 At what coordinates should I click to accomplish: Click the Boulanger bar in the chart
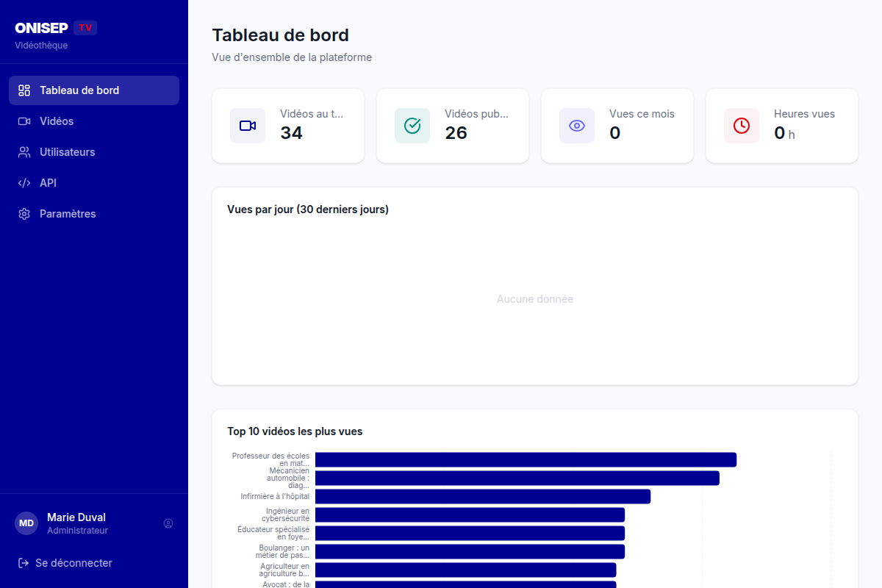(x=470, y=551)
